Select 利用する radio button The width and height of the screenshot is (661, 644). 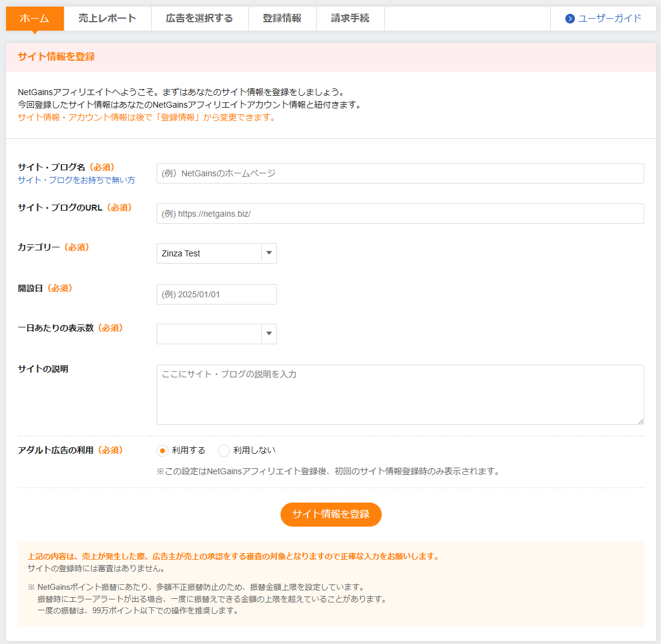163,451
